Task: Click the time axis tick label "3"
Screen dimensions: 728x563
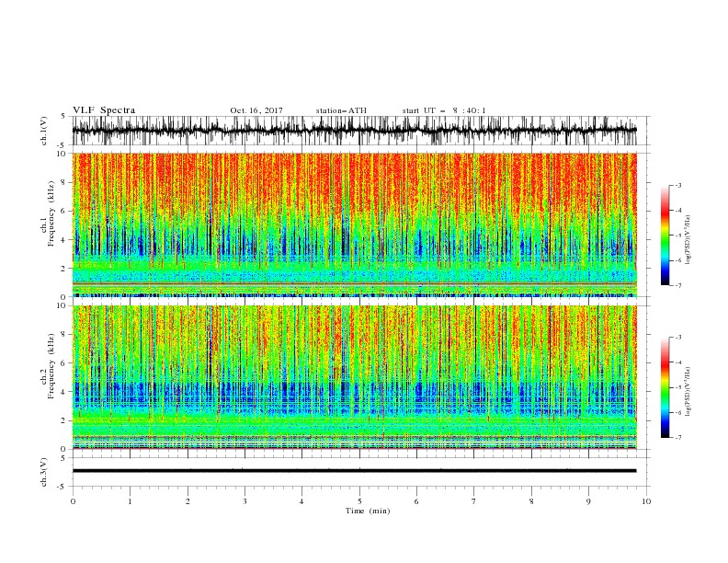Action: pos(245,501)
